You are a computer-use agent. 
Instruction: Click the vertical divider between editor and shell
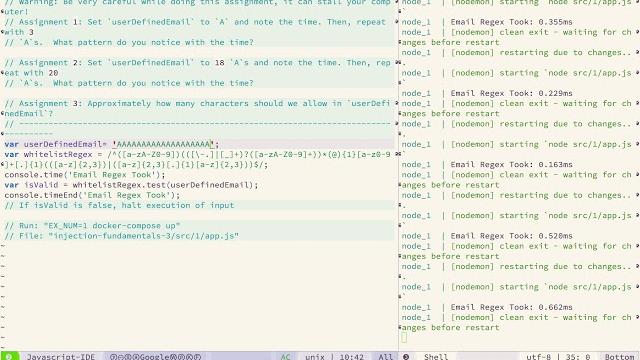tap(398, 176)
